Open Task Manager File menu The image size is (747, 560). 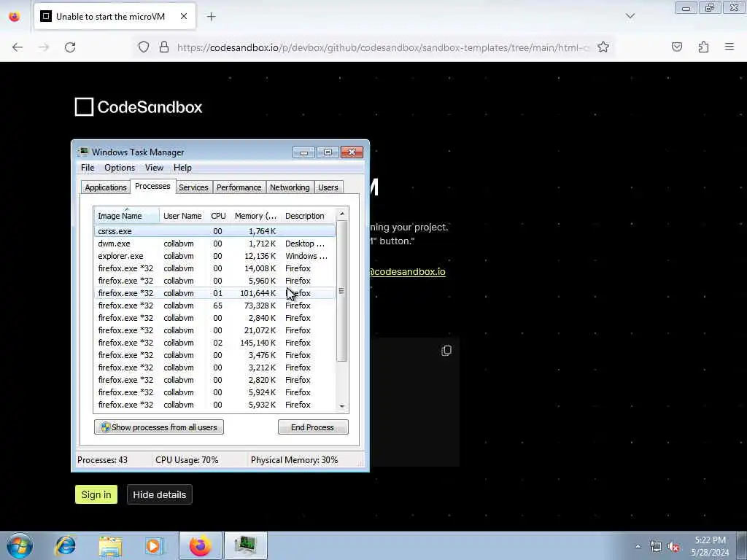point(88,168)
